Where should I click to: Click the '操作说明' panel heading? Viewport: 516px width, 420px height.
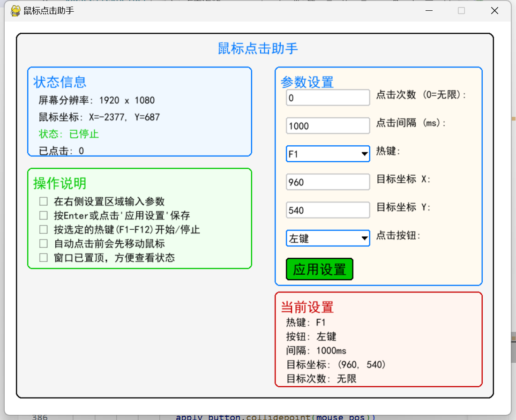click(60, 183)
